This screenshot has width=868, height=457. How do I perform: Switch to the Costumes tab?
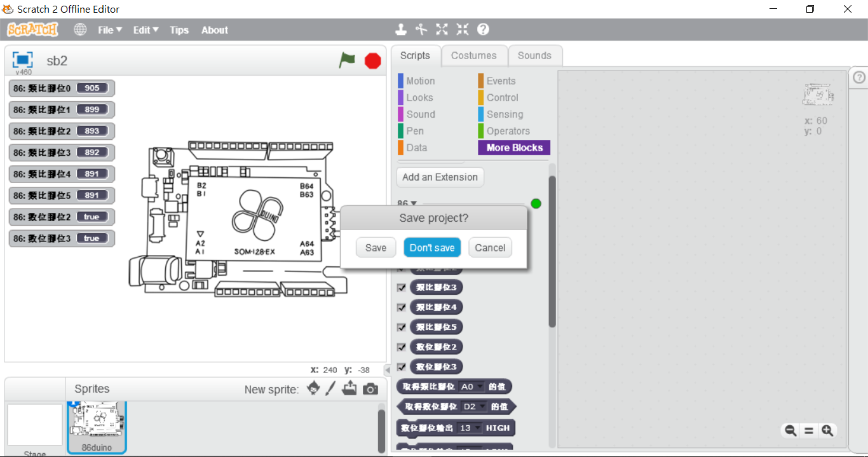click(x=474, y=55)
